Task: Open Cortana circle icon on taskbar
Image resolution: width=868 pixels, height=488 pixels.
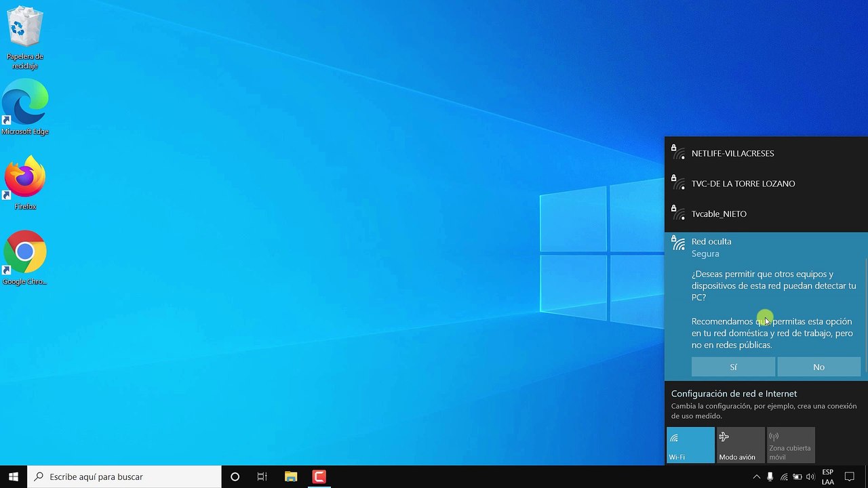Action: 235,476
